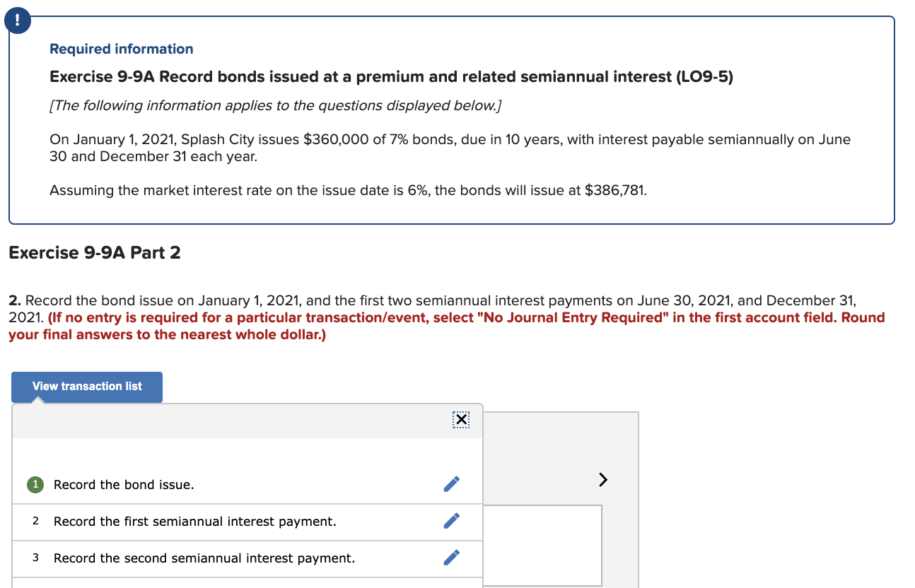Click the blue exclamation alert icon
The width and height of the screenshot is (915, 588).
tap(17, 20)
